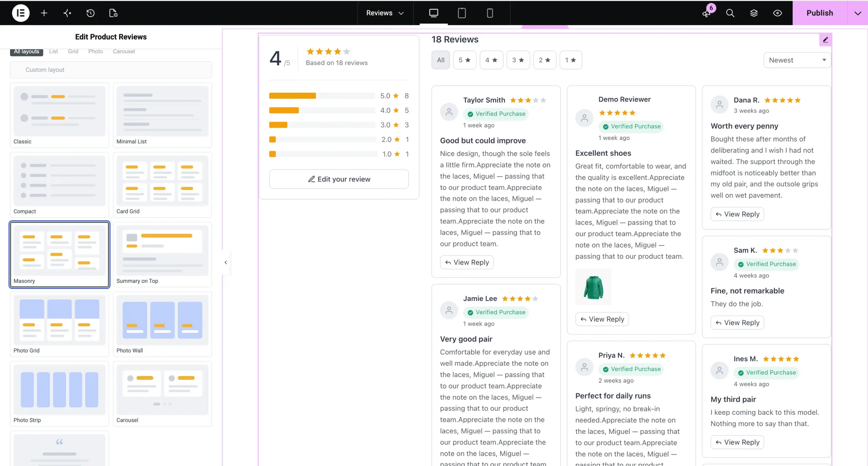Open the Newest sort dropdown
The width and height of the screenshot is (868, 466).
point(797,60)
